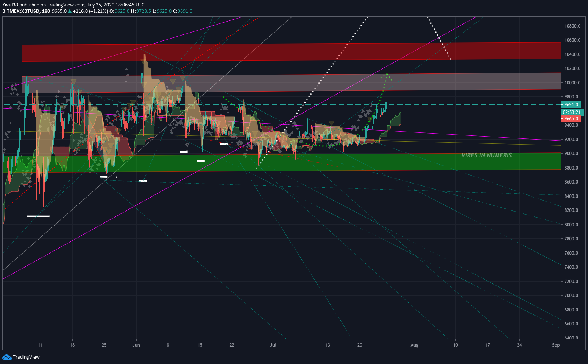
Task: Click the 10000.0 price axis label
Action: click(572, 83)
